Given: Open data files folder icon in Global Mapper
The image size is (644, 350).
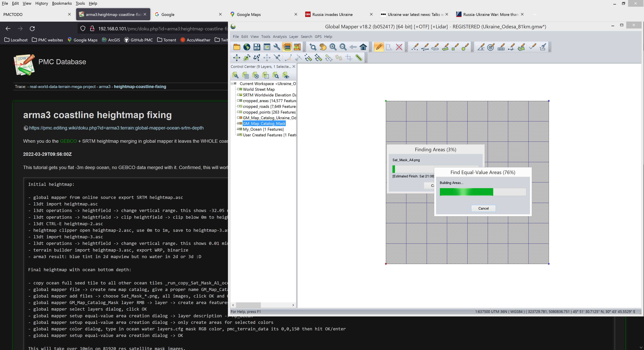Looking at the screenshot, I should point(236,47).
